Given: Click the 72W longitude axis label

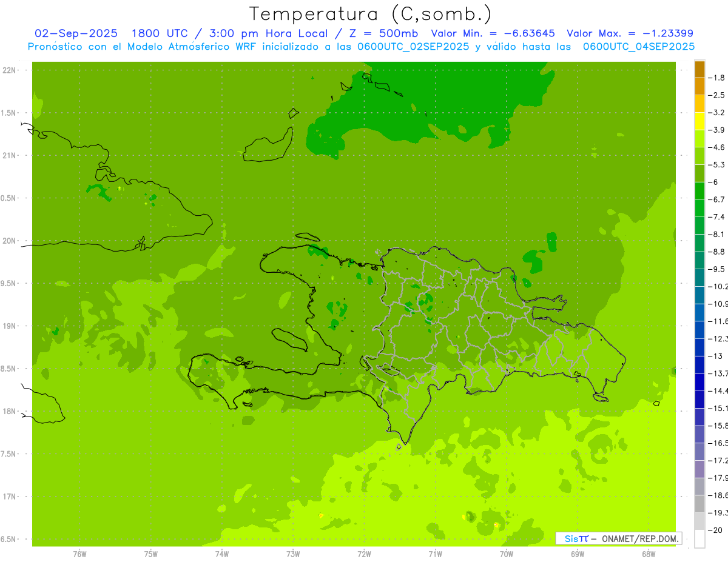Looking at the screenshot, I should (364, 554).
